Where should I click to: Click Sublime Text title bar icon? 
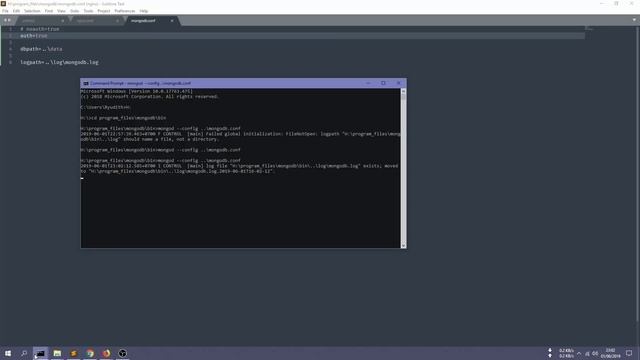coord(3,4)
